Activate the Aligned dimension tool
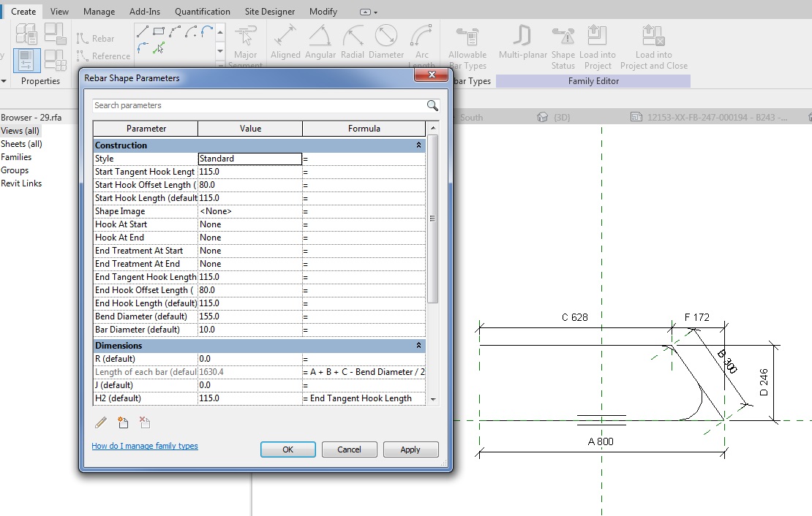The height and width of the screenshot is (516, 812). coord(285,40)
